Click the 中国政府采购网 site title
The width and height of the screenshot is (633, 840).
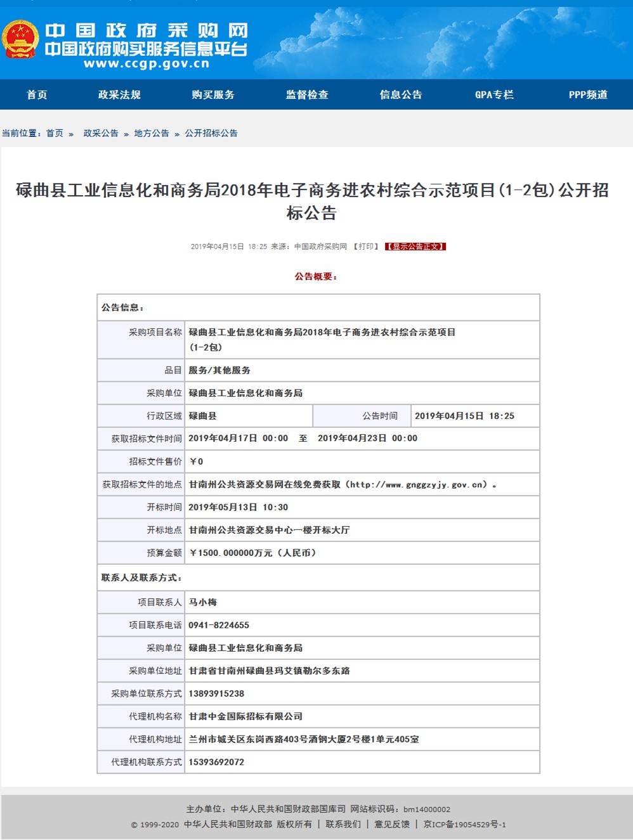click(x=147, y=30)
